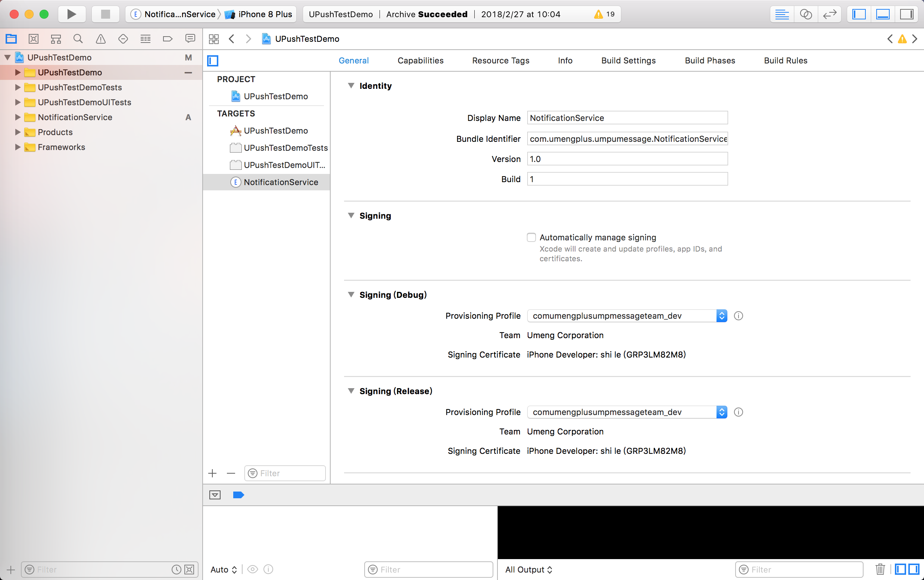This screenshot has height=580, width=924.
Task: Show the Version editor
Action: pyautogui.click(x=829, y=14)
